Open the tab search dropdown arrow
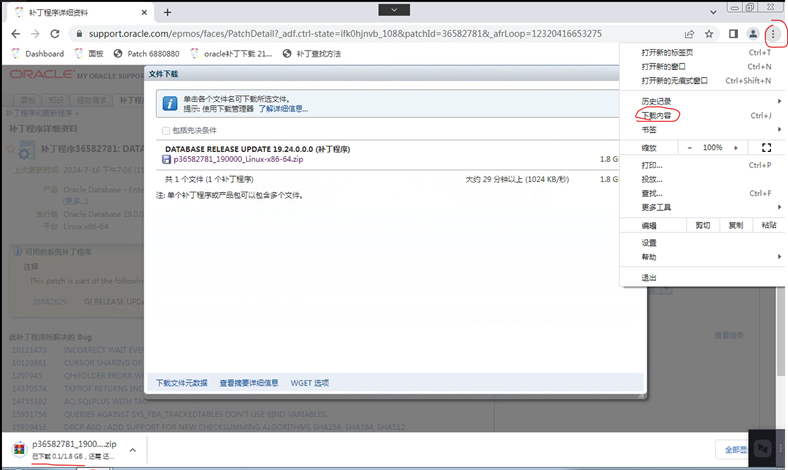788x470 pixels. (x=713, y=12)
